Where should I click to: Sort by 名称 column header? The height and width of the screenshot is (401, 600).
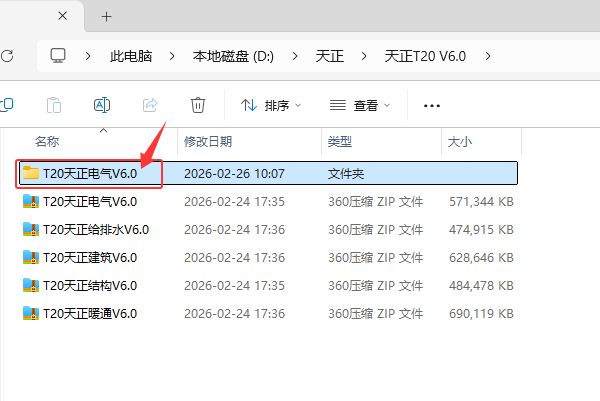point(47,142)
